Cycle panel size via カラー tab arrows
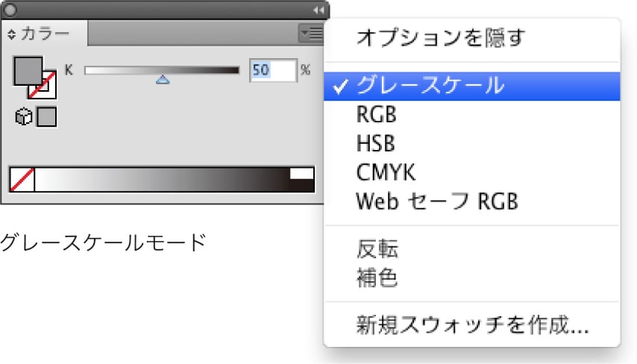 11,34
